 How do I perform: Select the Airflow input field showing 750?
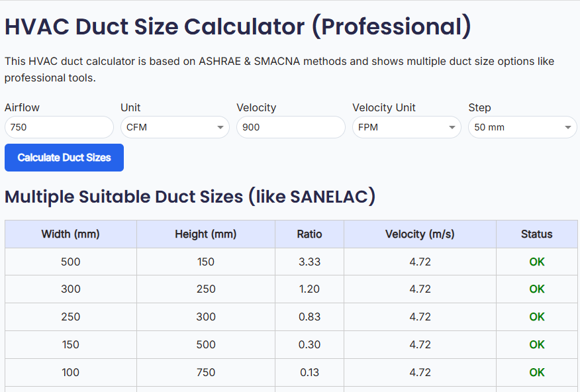58,127
